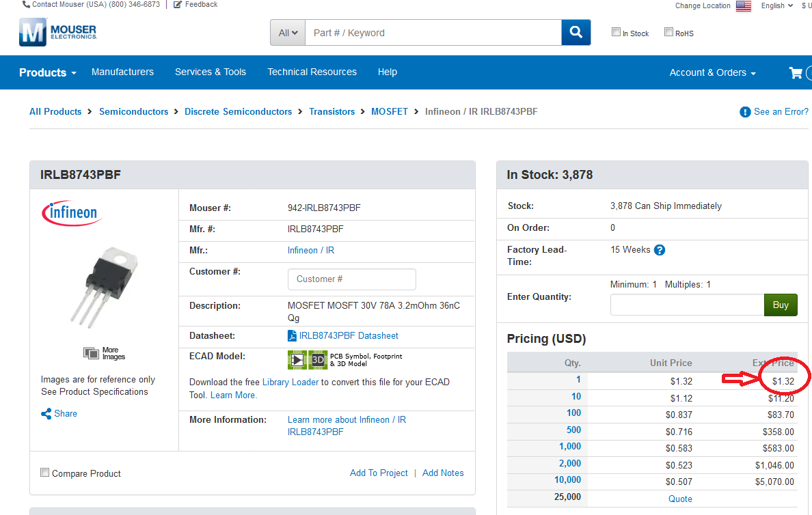The height and width of the screenshot is (515, 812).
Task: Click the 15 Weeks lead time text
Action: coord(630,250)
